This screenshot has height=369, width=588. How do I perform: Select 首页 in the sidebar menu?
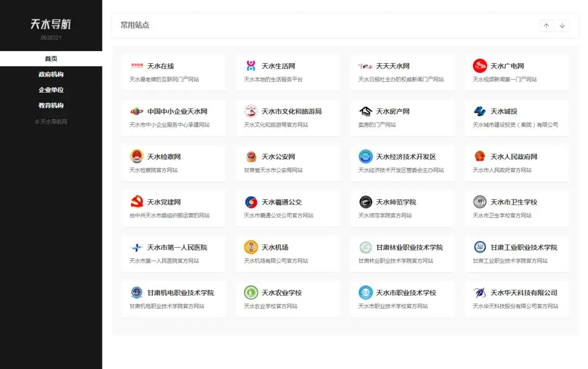click(51, 58)
